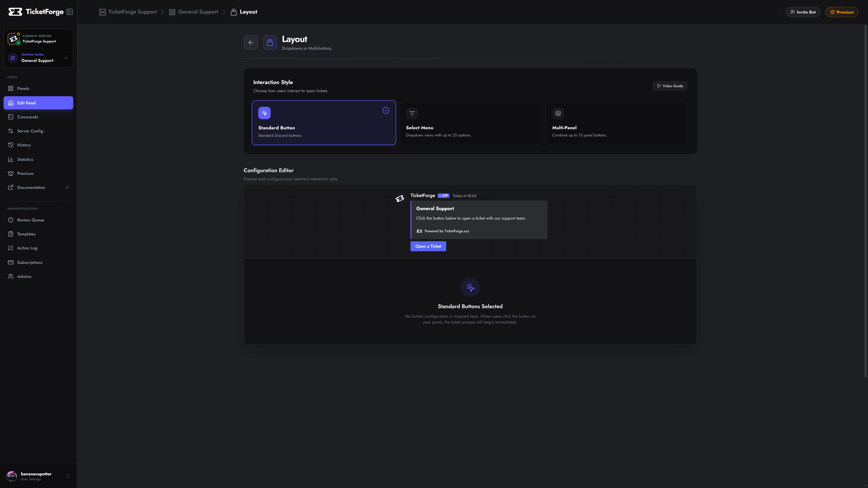Click the Statistics bar chart icon
Screen dimensions: 868x488
pyautogui.click(x=11, y=159)
